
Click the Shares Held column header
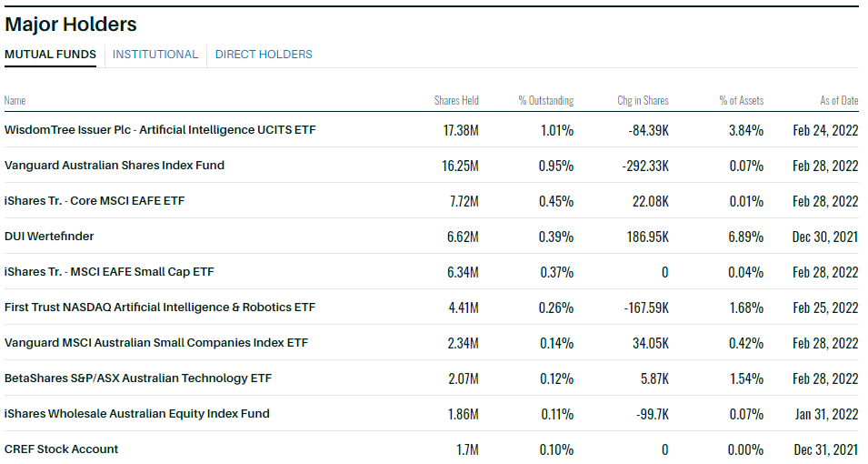(x=456, y=101)
